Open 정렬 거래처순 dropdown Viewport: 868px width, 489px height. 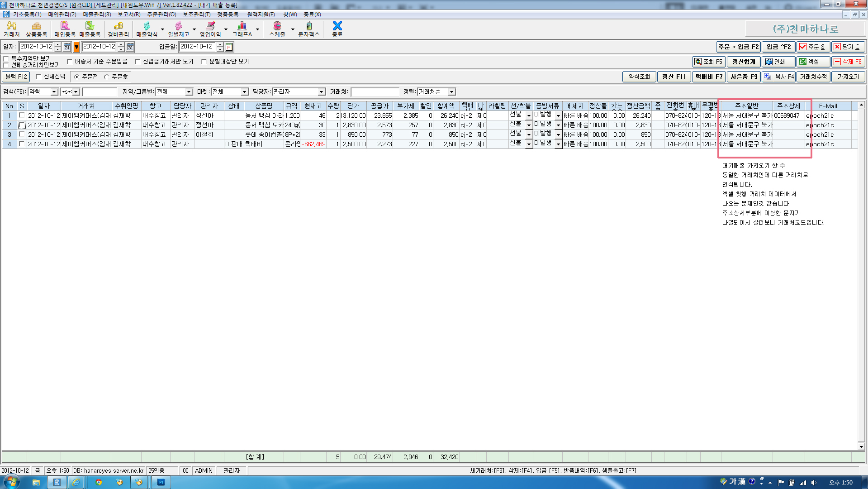tap(451, 92)
